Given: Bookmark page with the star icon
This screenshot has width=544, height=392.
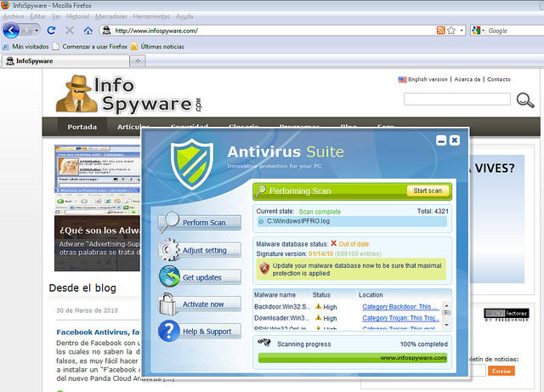Looking at the screenshot, I should [451, 31].
